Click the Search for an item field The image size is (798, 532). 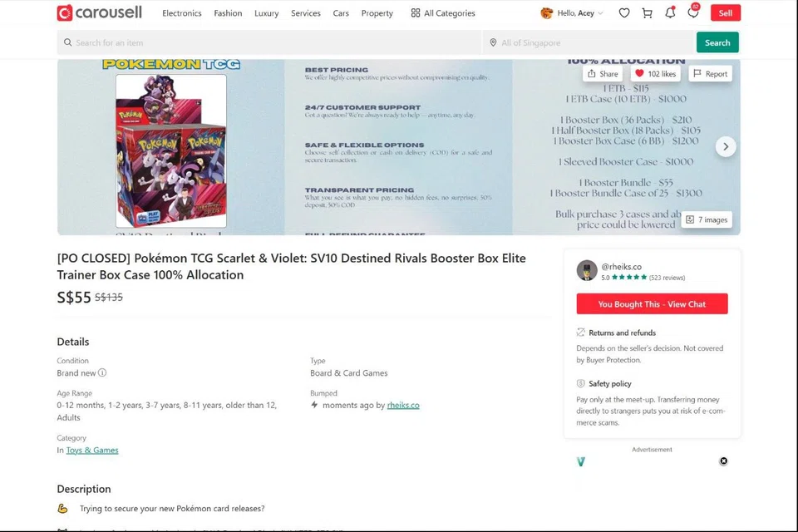(269, 42)
